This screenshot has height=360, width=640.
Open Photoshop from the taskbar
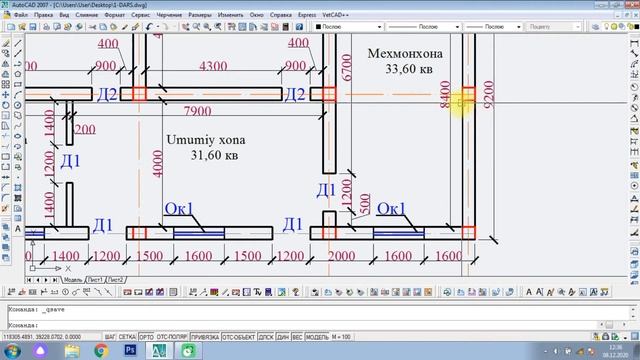point(131,351)
